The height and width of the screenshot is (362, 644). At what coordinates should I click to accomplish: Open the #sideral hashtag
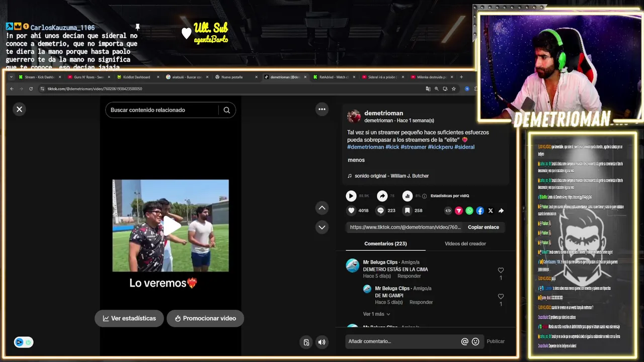(x=464, y=147)
